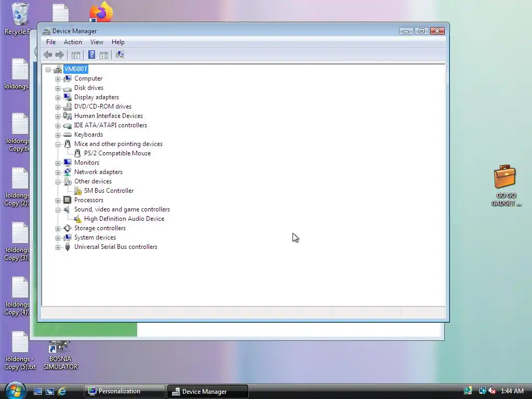Open the File menu
The image size is (532, 399).
(51, 42)
